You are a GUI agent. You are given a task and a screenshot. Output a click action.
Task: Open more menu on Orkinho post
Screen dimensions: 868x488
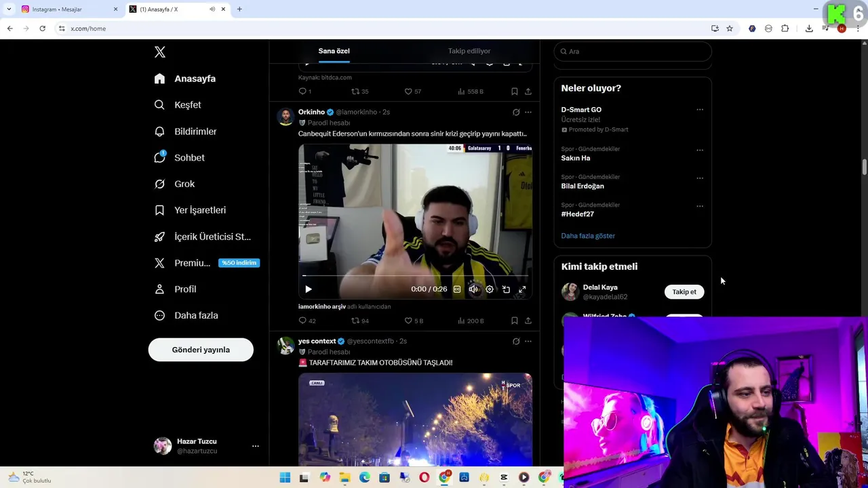pyautogui.click(x=528, y=113)
